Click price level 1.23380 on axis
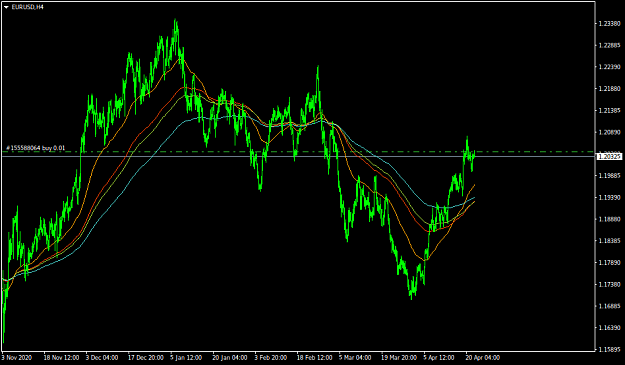This screenshot has width=625, height=365. coord(610,24)
